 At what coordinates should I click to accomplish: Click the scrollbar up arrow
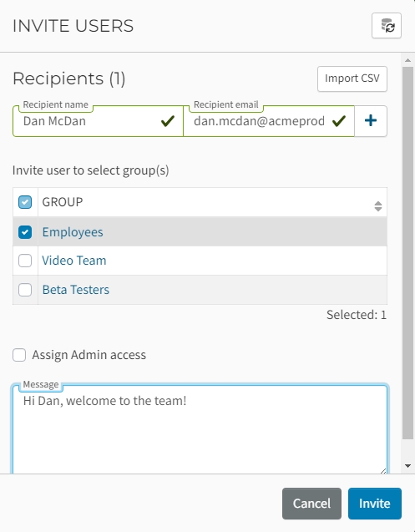(407, 60)
